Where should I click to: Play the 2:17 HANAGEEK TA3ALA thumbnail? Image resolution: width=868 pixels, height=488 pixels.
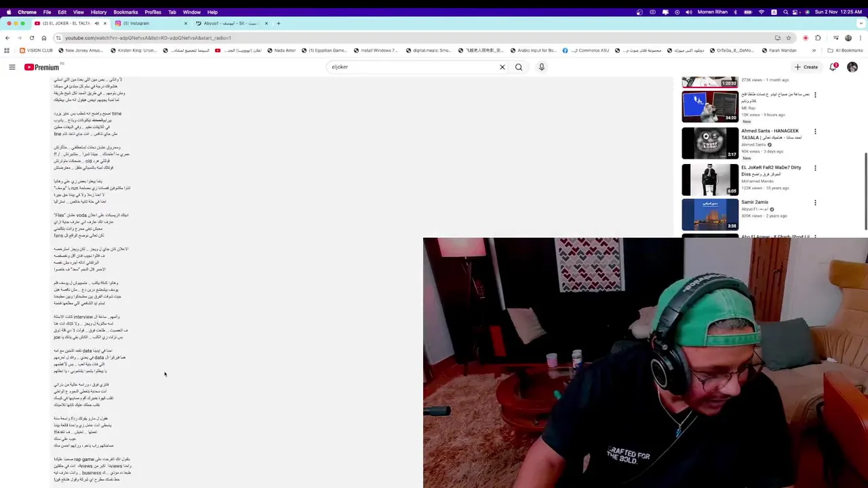pos(710,143)
